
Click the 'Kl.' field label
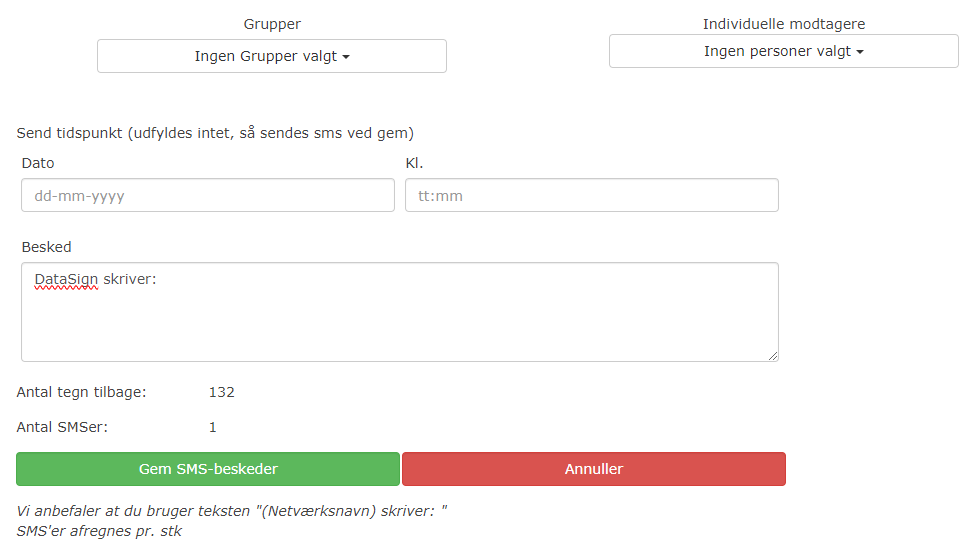[x=415, y=163]
